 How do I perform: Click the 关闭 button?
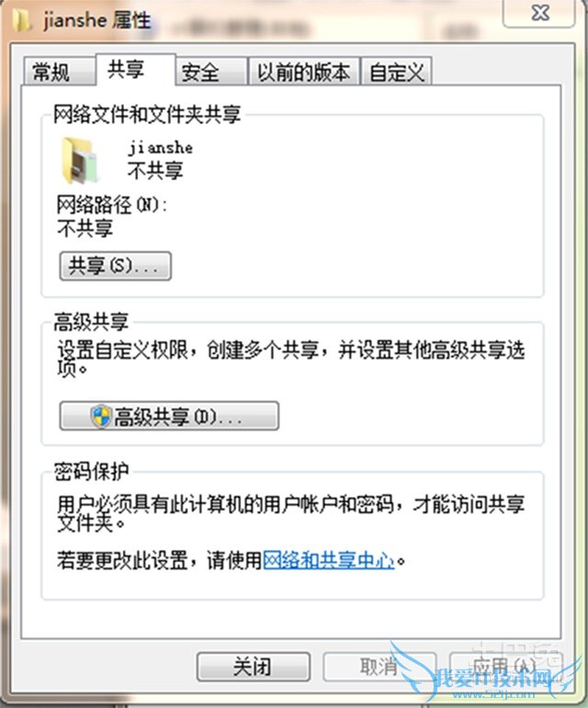click(x=254, y=667)
